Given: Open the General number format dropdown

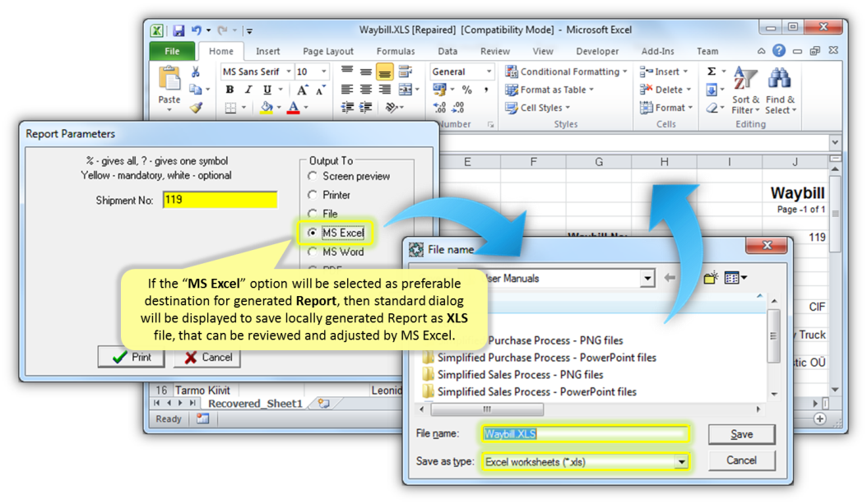Looking at the screenshot, I should pyautogui.click(x=489, y=72).
